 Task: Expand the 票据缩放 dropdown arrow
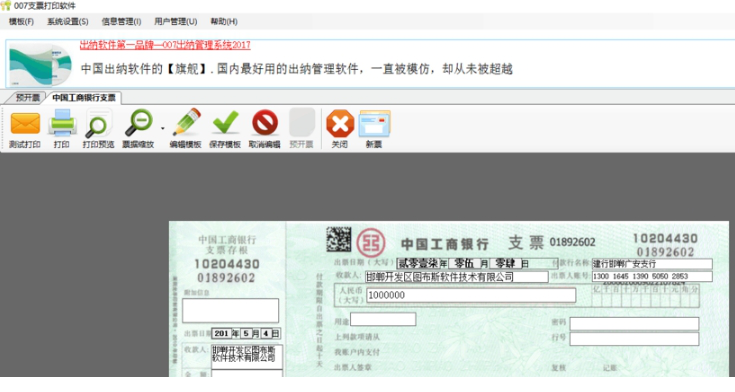point(163,128)
